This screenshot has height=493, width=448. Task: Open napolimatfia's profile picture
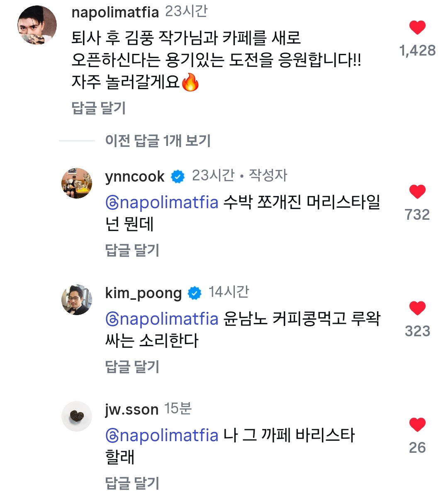37,25
